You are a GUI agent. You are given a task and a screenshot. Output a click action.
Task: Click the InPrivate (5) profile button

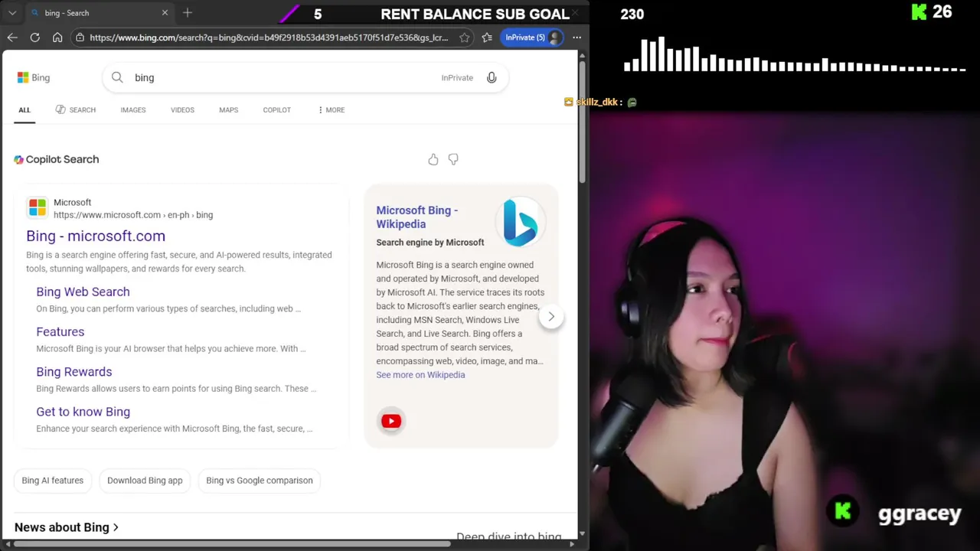[534, 37]
